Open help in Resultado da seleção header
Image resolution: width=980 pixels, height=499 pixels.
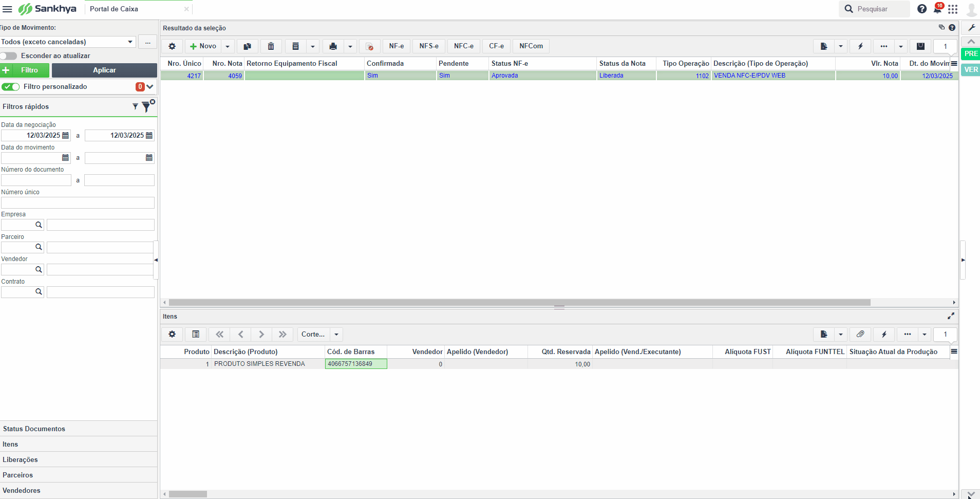952,28
